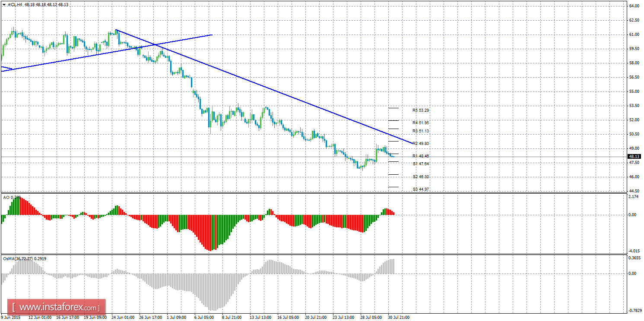
Task: Click the 55.00 price scale label
Action: 634,91
